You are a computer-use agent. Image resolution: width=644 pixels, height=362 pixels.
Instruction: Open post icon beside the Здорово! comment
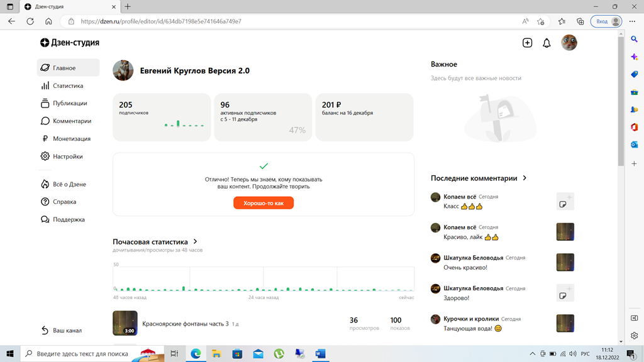[x=565, y=293]
